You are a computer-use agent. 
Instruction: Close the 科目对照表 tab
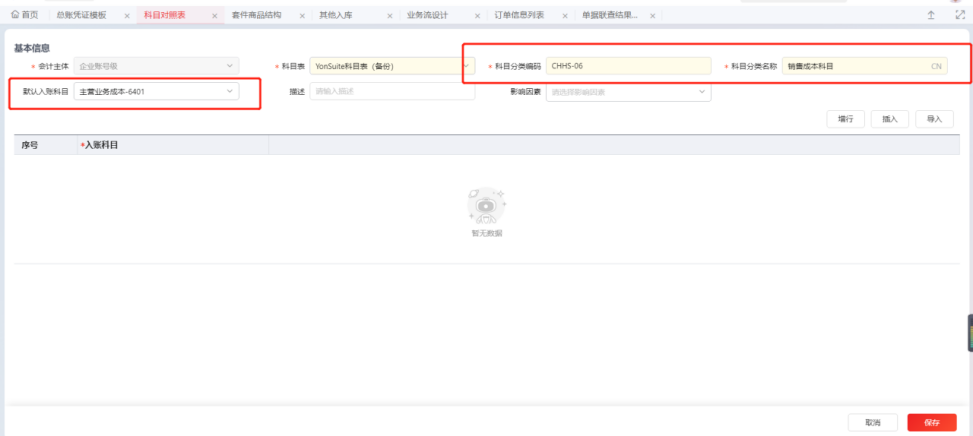pos(215,16)
